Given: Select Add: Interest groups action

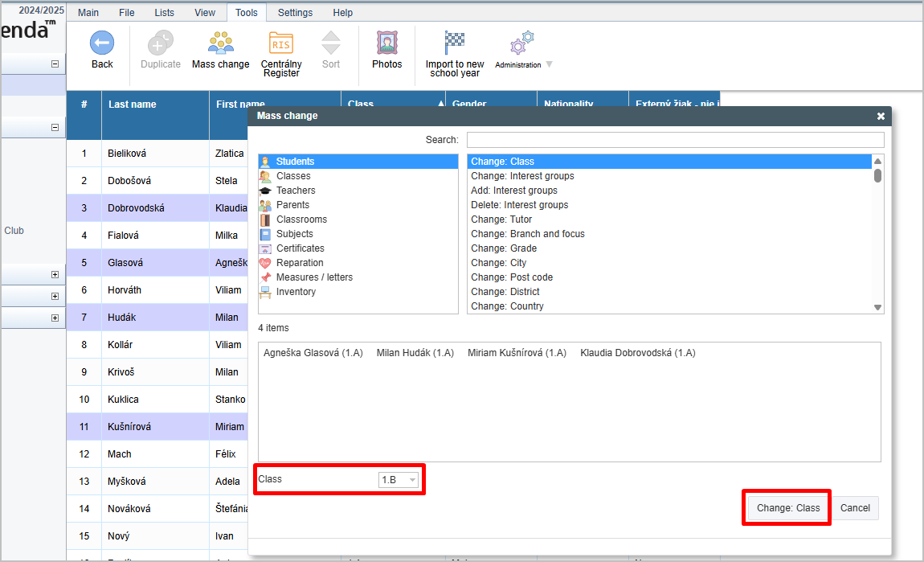Looking at the screenshot, I should (669, 191).
